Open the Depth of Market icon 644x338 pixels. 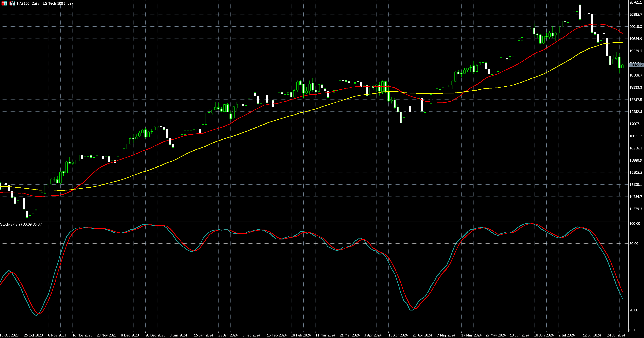click(x=5, y=3)
